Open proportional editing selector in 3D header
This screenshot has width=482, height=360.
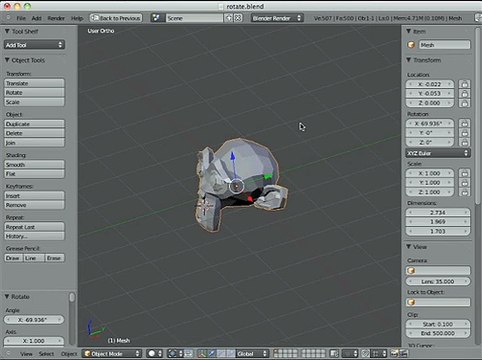click(x=350, y=353)
